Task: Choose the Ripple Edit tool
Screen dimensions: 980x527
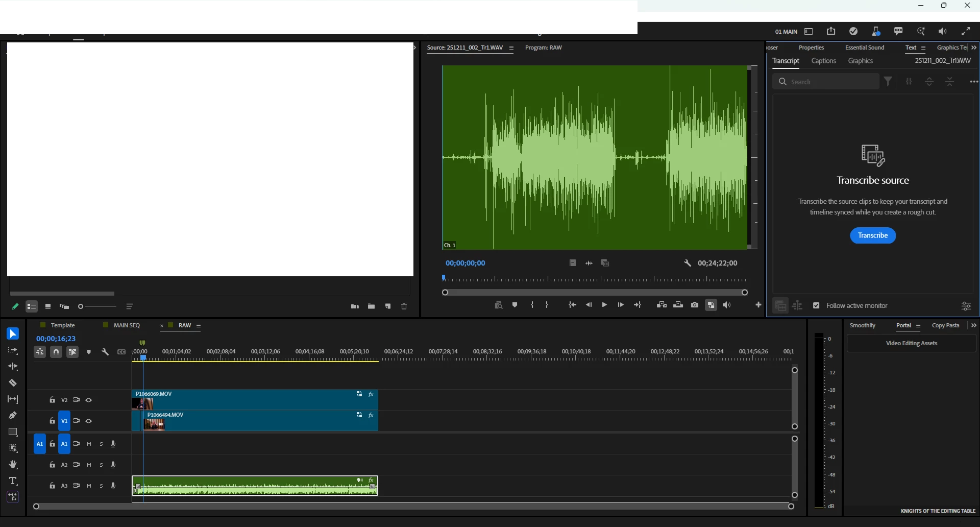Action: pyautogui.click(x=13, y=367)
